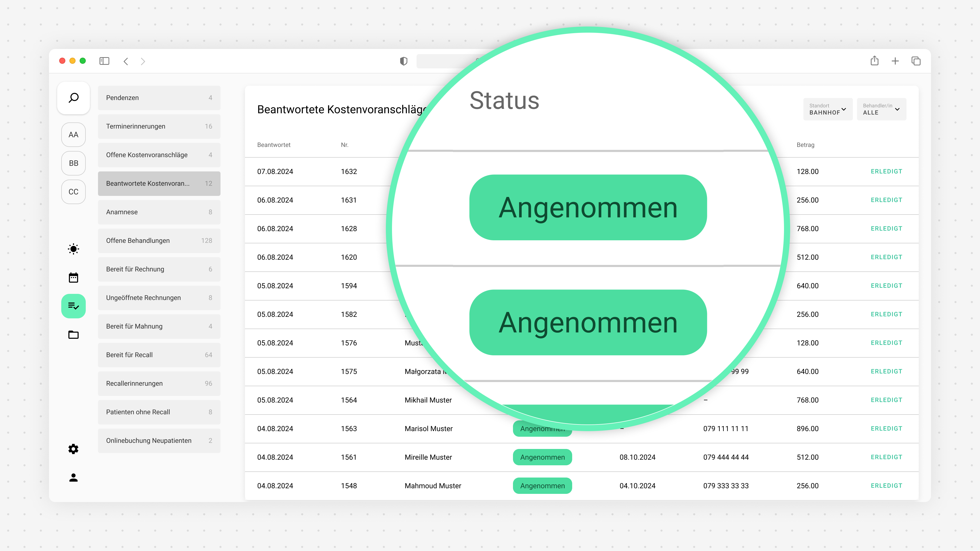Click the browser back chevron
Image resolution: width=980 pixels, height=551 pixels.
(126, 61)
